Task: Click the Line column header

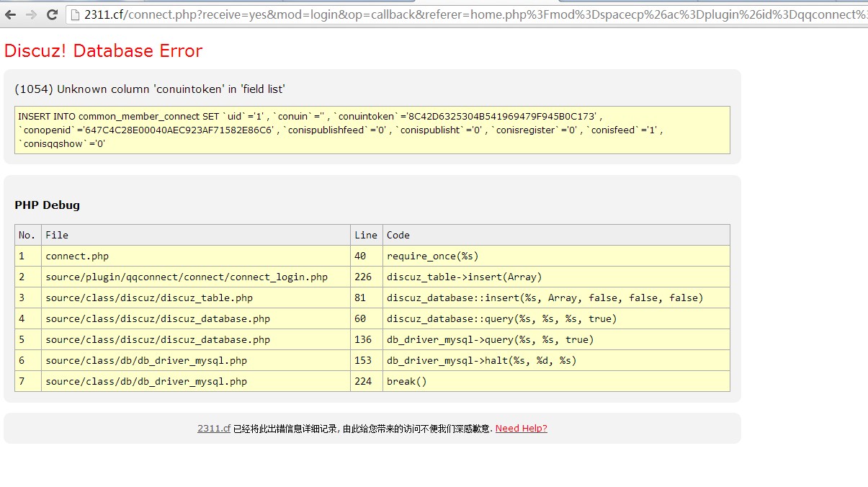Action: (365, 235)
